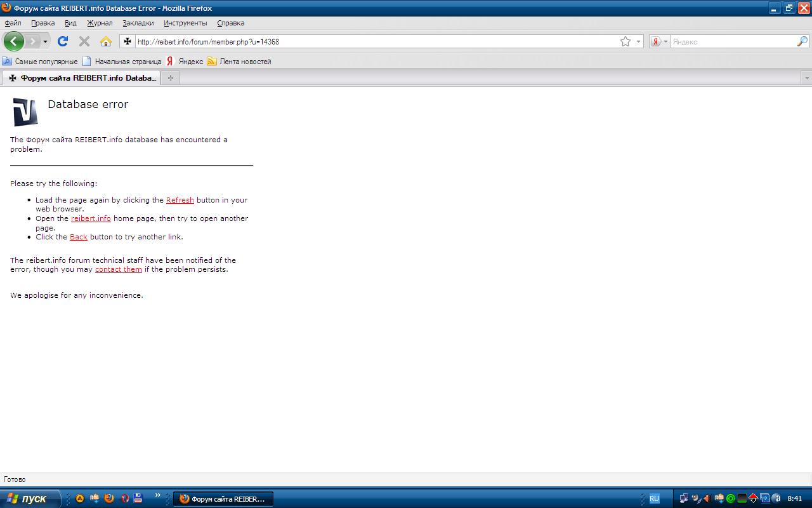This screenshot has height=508, width=812.
Task: Click the 8:41 system clock
Action: point(795,499)
